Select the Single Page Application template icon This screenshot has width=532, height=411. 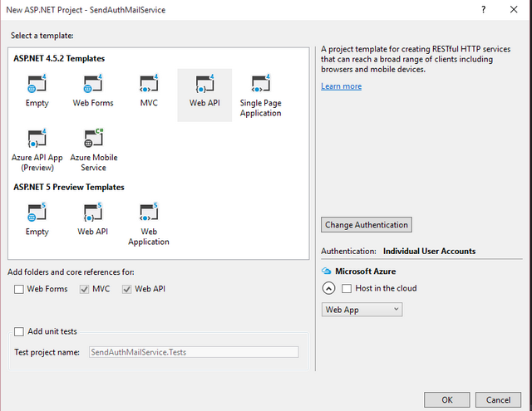[x=260, y=84]
